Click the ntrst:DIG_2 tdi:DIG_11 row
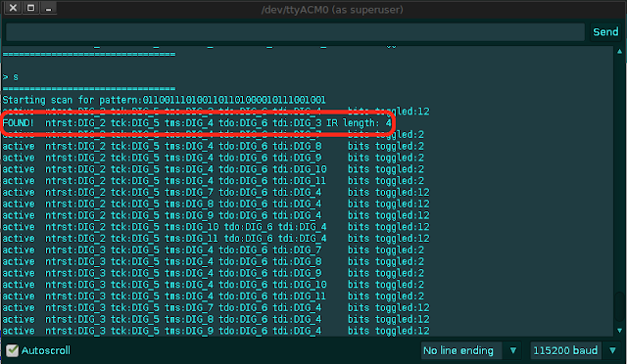This screenshot has height=364, width=627. pos(214,181)
